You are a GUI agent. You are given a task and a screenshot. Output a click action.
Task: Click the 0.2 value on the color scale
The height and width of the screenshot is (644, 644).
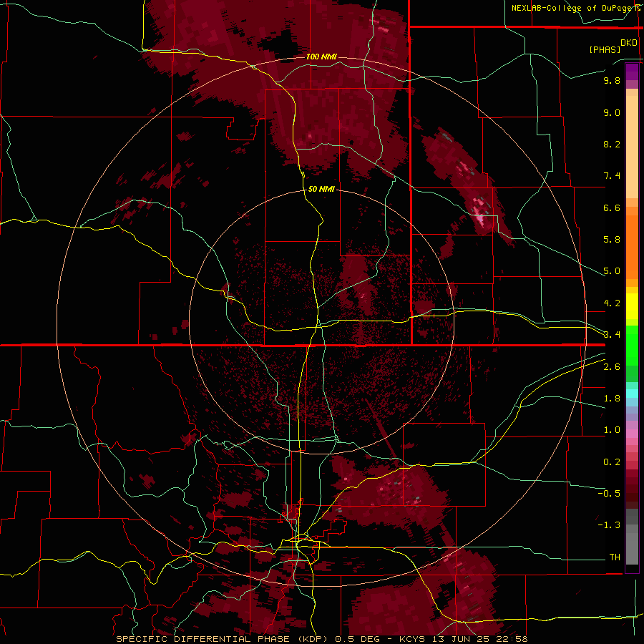click(612, 462)
